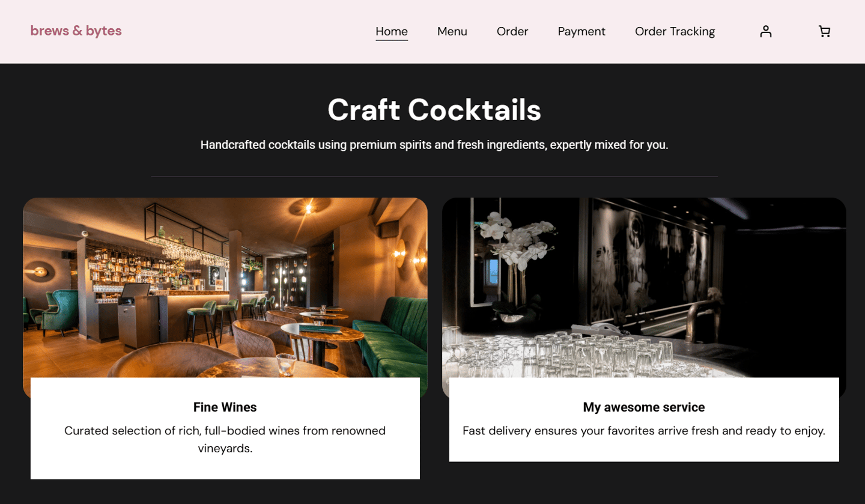
Task: Click the Handcrafted cocktails subtitle text
Action: pos(434,145)
